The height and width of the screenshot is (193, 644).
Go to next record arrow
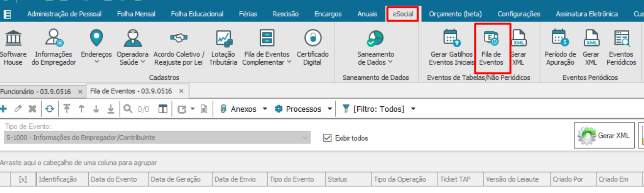point(96,109)
